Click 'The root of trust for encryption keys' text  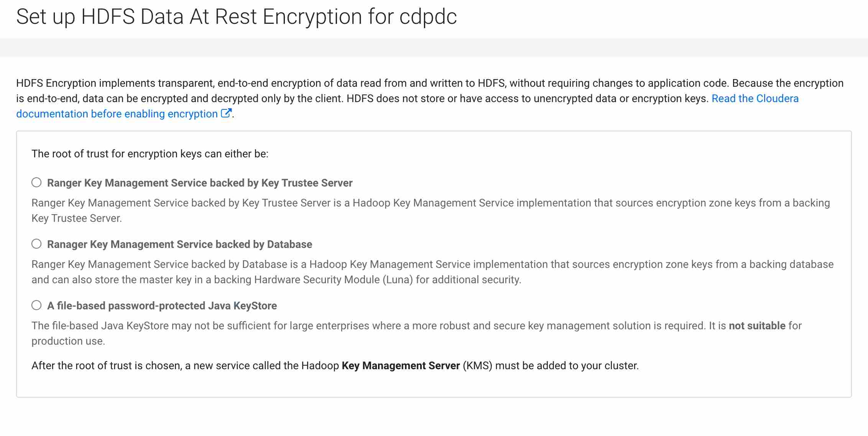pyautogui.click(x=150, y=154)
